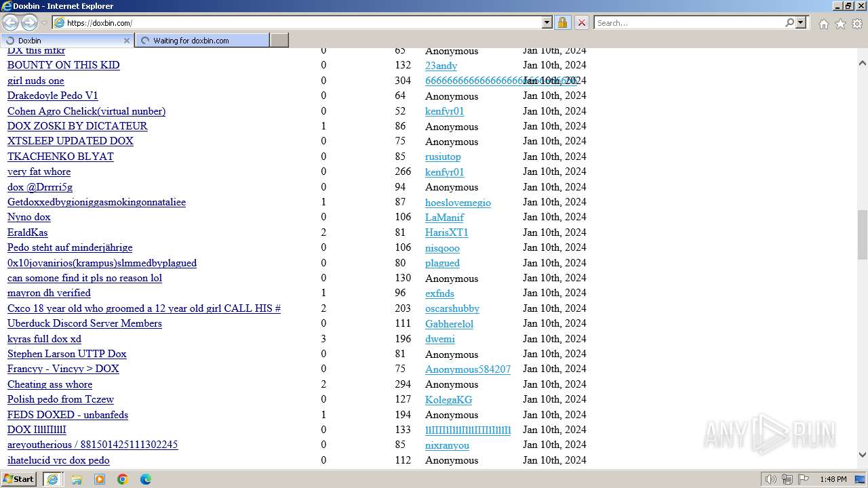Click the scrollbar down arrow
This screenshot has height=488, width=868.
tap(862, 455)
